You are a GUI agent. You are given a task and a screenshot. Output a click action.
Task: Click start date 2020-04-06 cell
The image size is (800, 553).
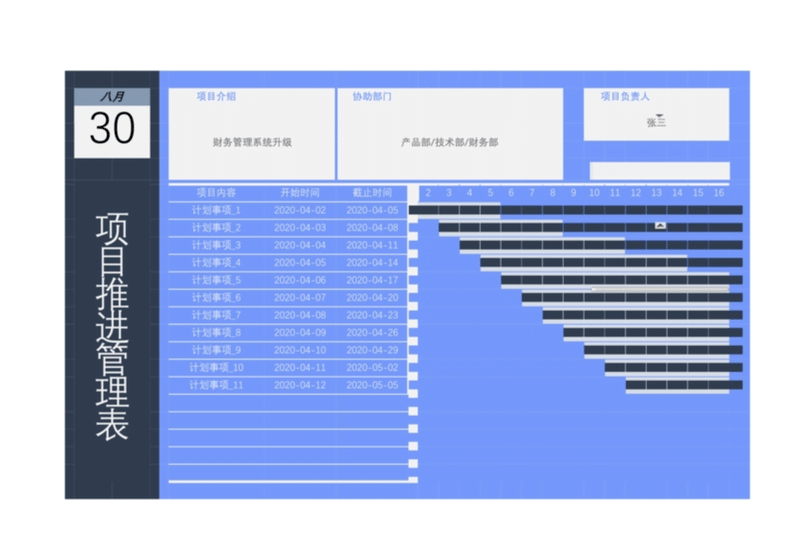[299, 280]
